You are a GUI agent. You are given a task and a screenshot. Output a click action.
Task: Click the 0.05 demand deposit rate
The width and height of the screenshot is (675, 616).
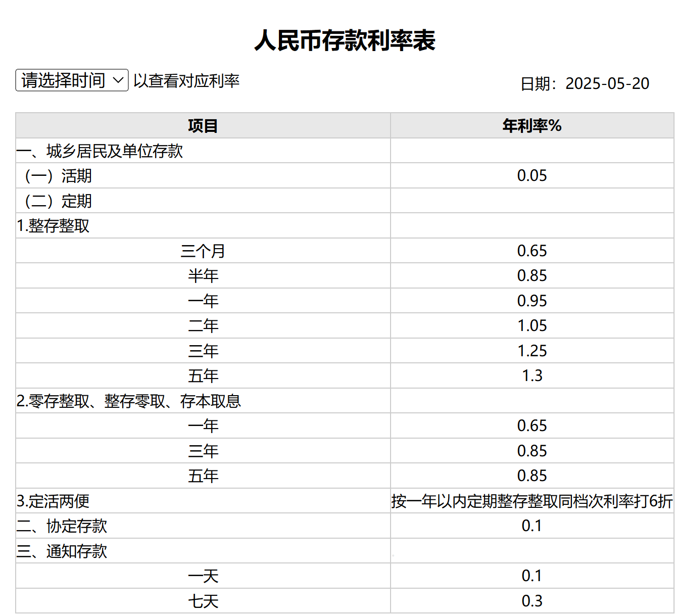(532, 176)
